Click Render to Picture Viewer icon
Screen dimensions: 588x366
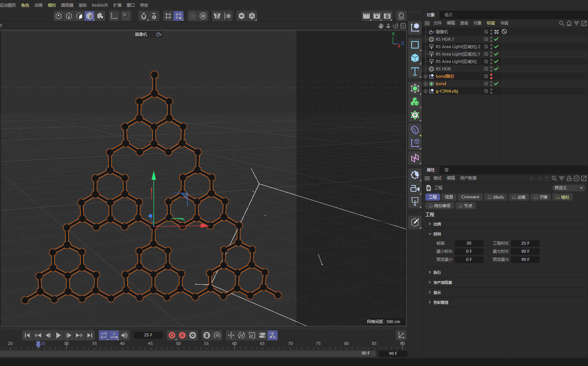(377, 16)
